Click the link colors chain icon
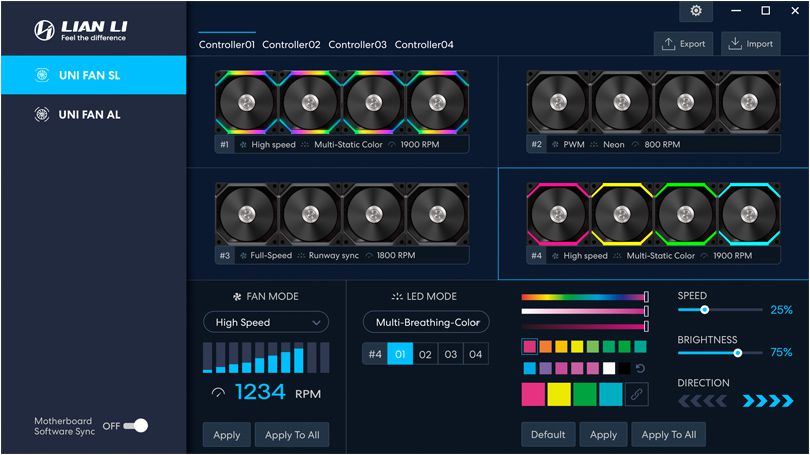810x455 pixels. coord(636,395)
